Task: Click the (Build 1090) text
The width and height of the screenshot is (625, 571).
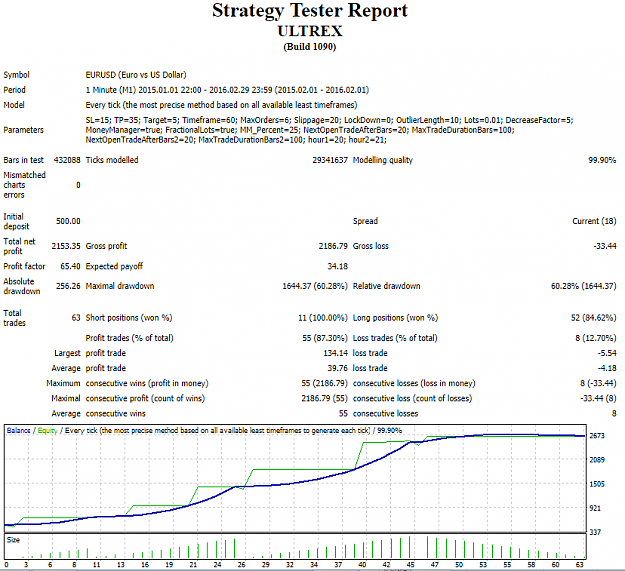Action: coord(310,47)
